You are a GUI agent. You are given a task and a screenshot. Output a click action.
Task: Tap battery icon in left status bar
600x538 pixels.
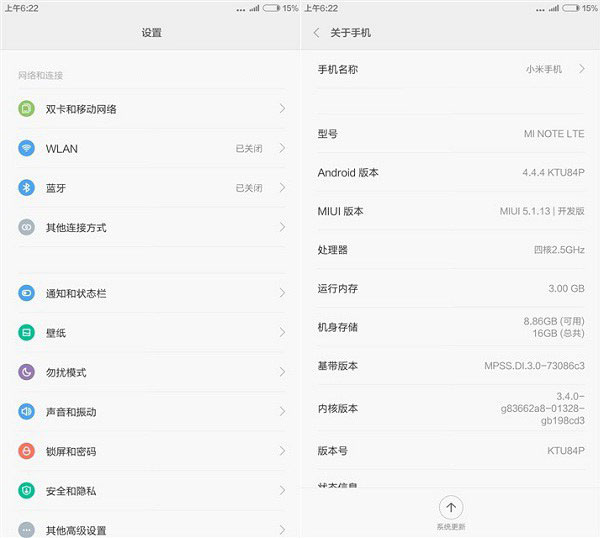coord(272,8)
